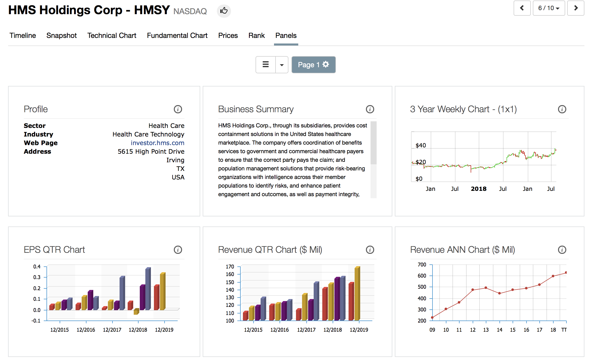Click Revenue ANN Chart info icon
The width and height of the screenshot is (594, 364).
[562, 250]
